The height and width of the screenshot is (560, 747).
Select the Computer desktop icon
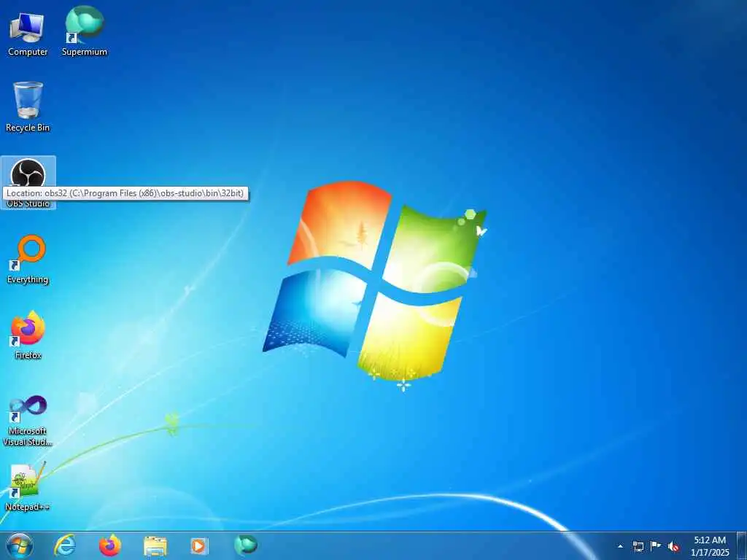point(28,34)
